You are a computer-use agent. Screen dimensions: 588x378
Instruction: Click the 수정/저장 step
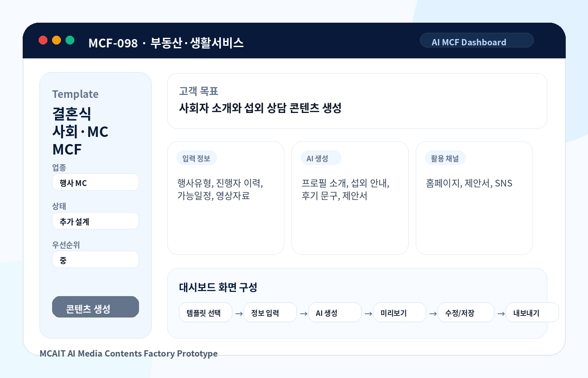[466, 312]
